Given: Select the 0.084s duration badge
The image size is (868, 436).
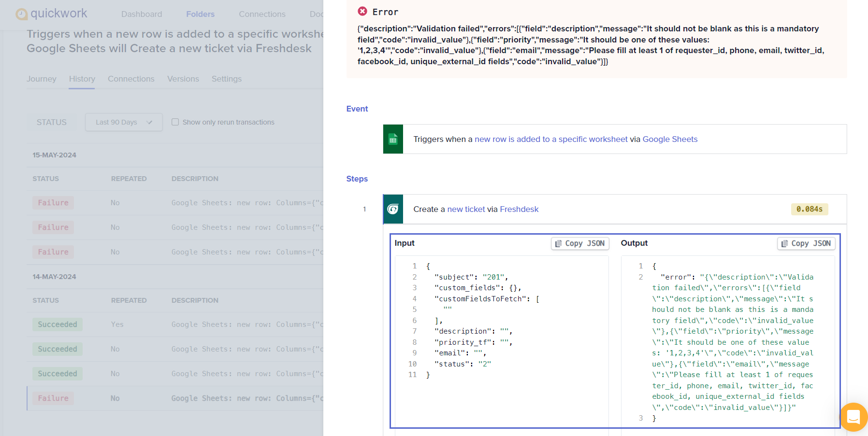Looking at the screenshot, I should (x=810, y=209).
